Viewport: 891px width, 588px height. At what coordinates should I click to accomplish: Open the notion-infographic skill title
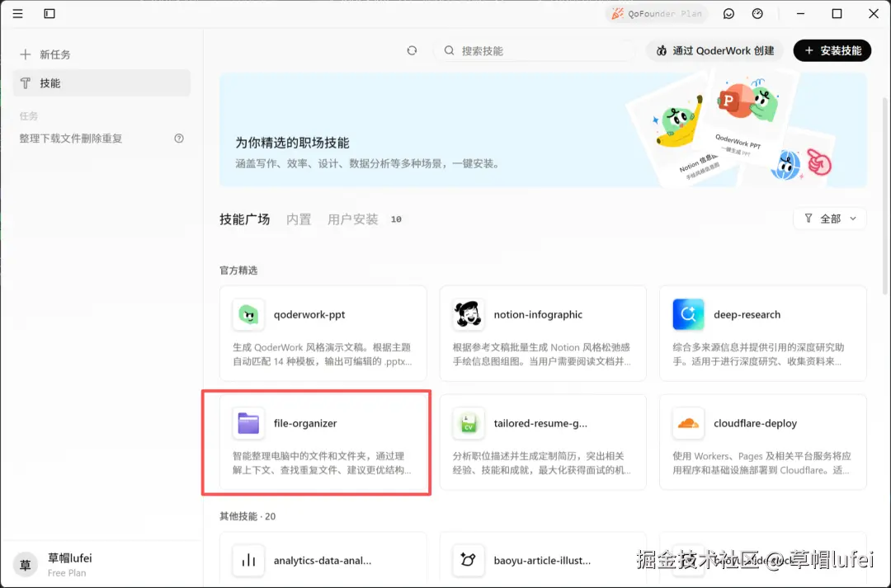tap(538, 315)
